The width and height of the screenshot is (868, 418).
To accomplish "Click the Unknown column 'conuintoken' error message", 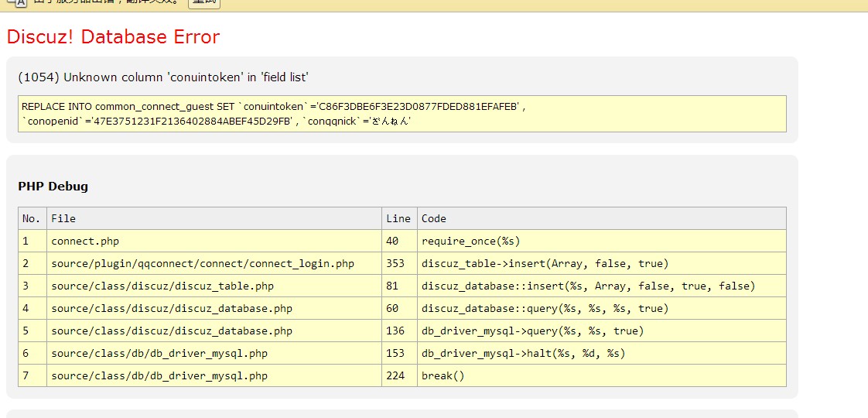I will tap(163, 77).
